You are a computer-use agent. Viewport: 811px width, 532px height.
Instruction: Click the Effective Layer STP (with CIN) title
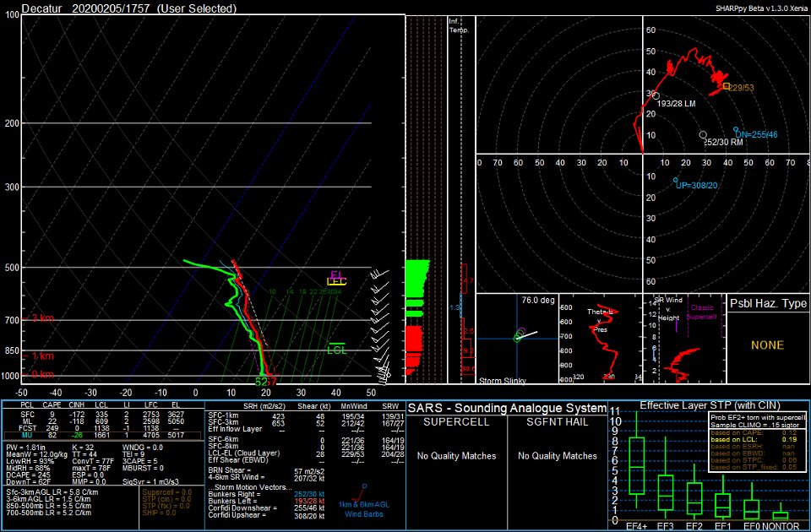pos(710,404)
